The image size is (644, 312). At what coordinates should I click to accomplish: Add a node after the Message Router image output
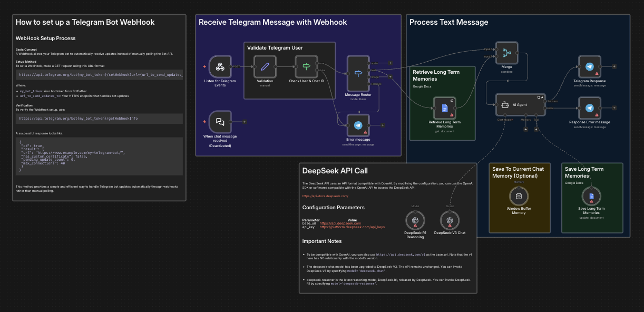[390, 77]
